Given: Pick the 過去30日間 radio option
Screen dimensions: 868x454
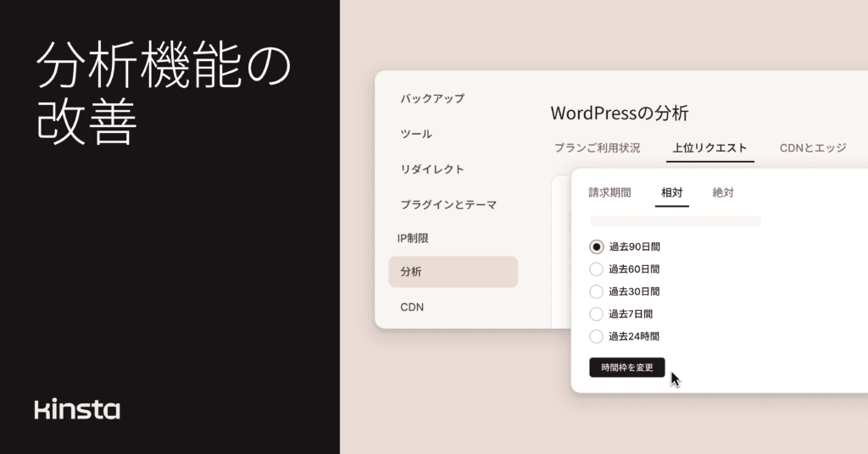Looking at the screenshot, I should click(x=597, y=291).
